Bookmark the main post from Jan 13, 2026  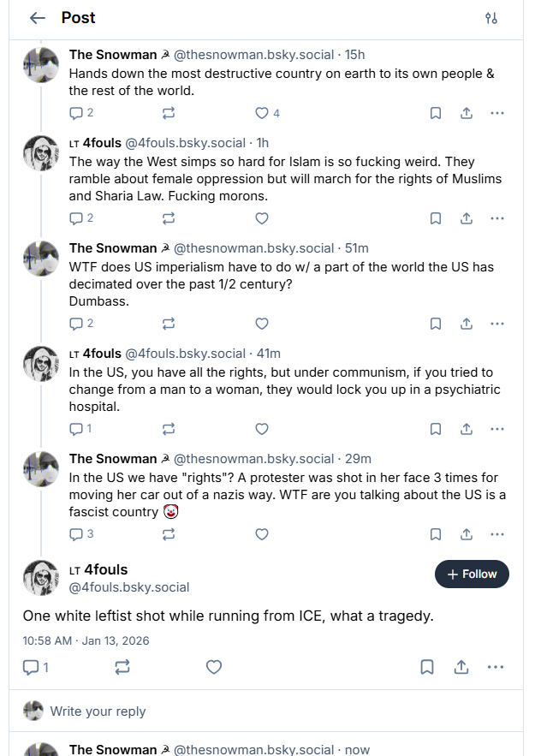tap(427, 667)
